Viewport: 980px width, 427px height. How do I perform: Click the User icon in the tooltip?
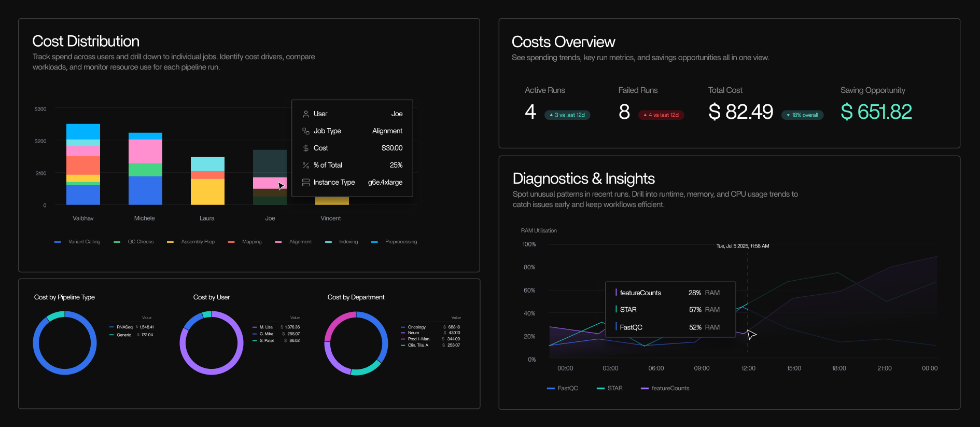306,114
